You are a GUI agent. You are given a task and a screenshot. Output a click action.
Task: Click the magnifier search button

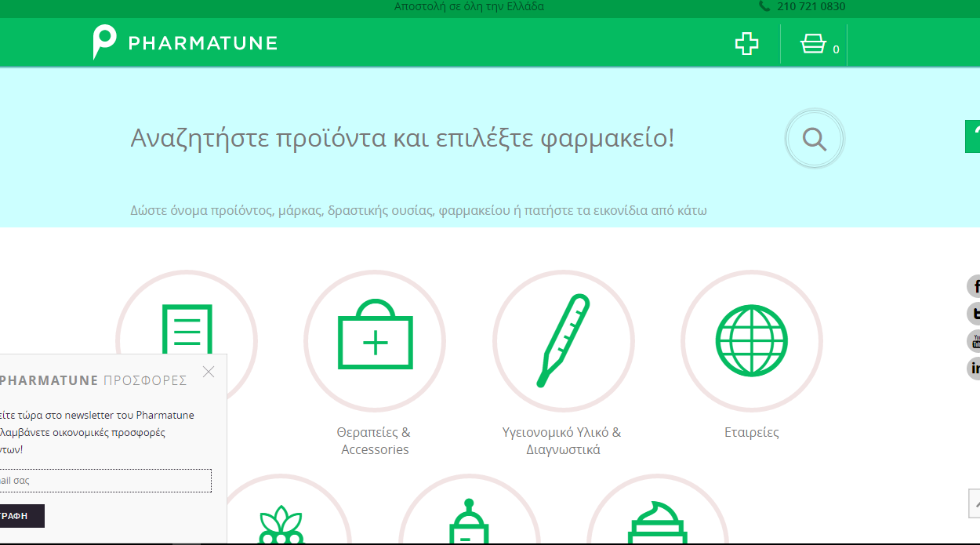tap(815, 140)
